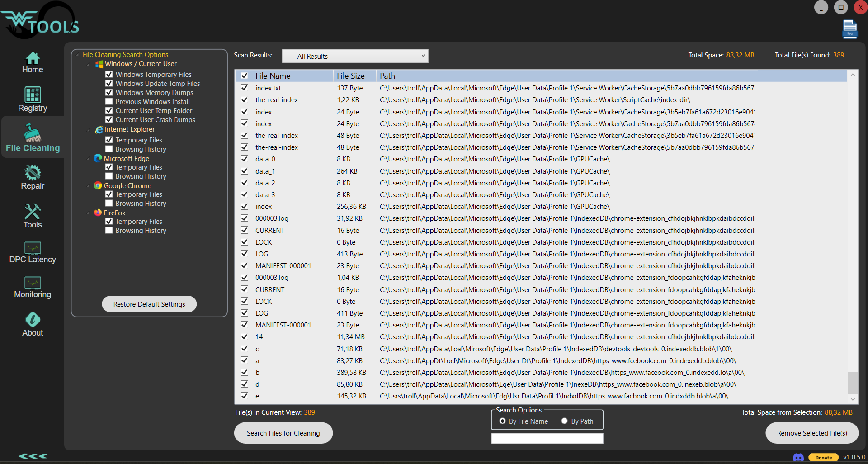This screenshot has height=464, width=868.
Task: Sort by File Size column header
Action: pos(355,76)
